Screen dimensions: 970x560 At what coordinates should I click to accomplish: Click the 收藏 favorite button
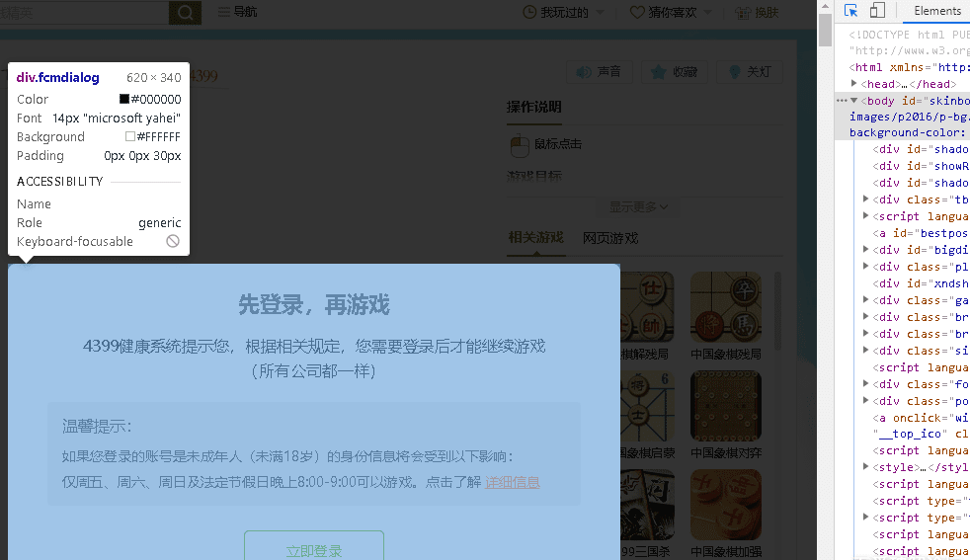[x=675, y=72]
